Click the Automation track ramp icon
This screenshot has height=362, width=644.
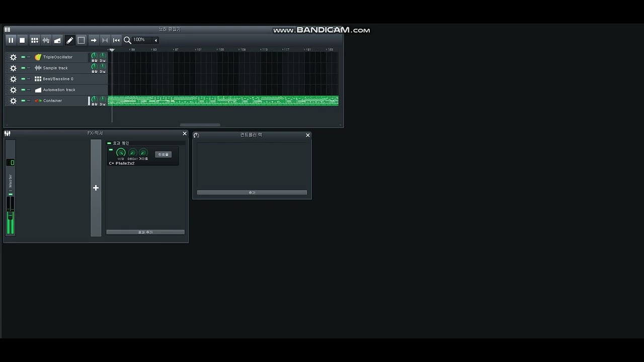point(38,90)
